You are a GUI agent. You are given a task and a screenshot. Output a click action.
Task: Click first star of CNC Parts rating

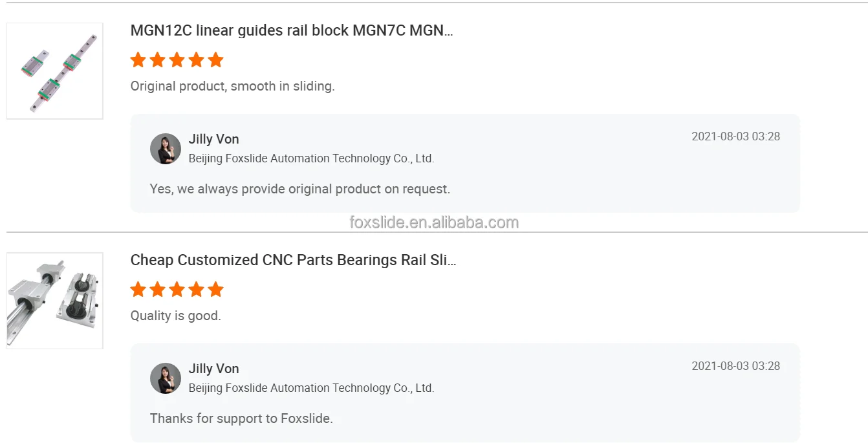(x=138, y=290)
